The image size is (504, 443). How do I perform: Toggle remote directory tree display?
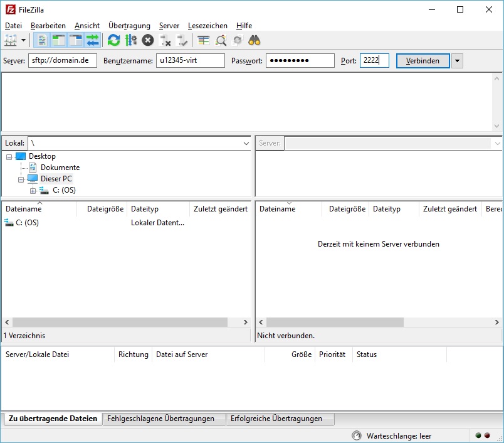[76, 41]
